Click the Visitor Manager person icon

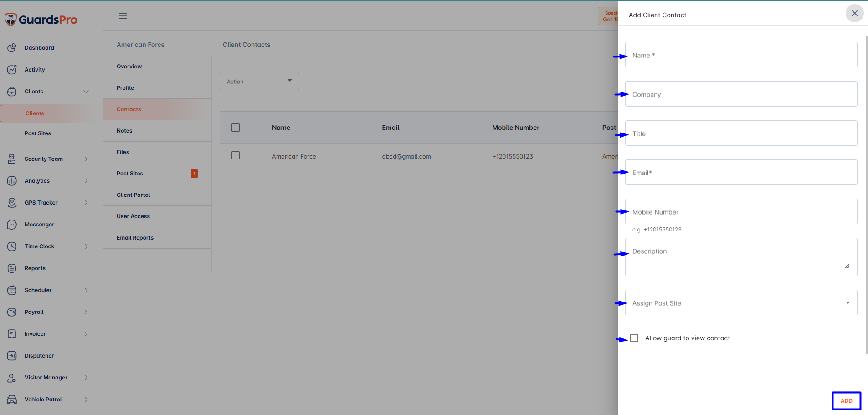point(12,378)
